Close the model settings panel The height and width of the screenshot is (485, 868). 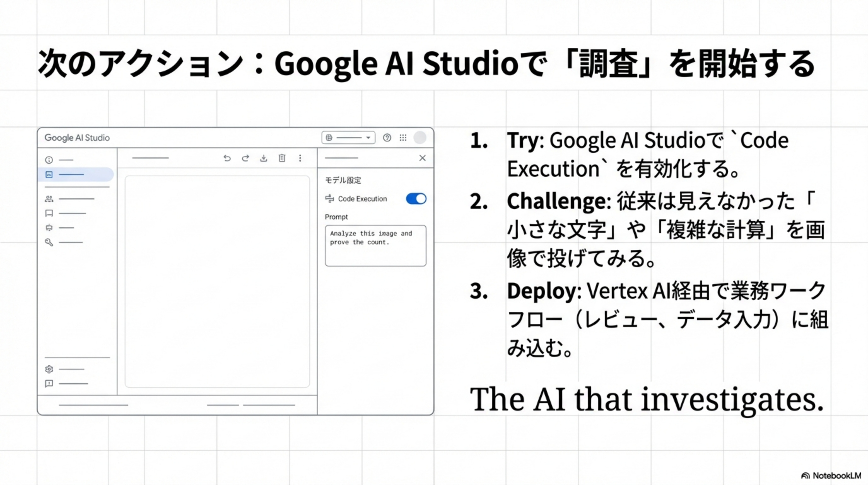423,158
